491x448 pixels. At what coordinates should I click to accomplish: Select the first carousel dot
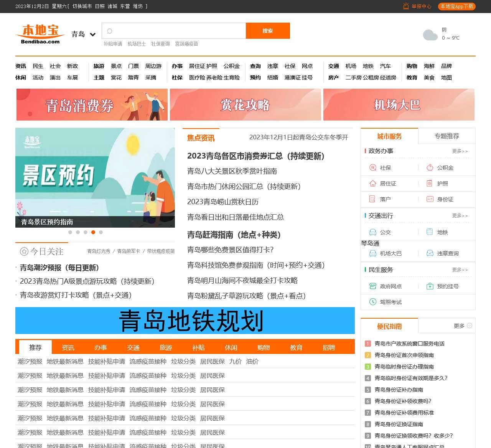click(70, 232)
